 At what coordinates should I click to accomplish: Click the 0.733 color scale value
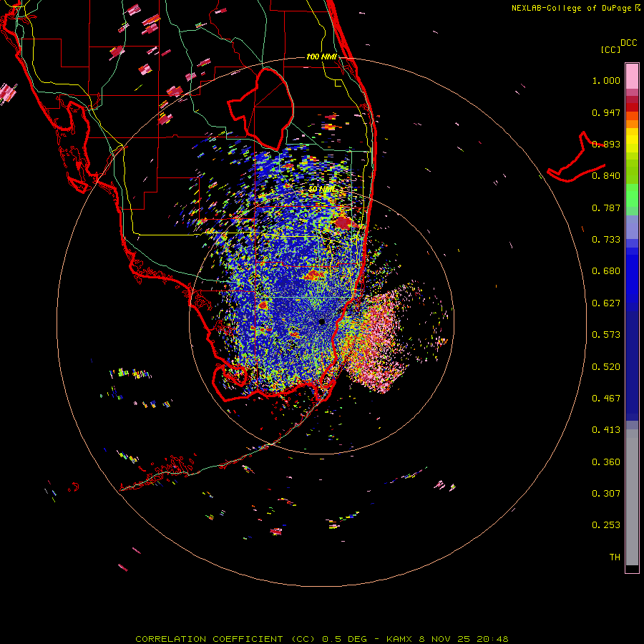606,240
